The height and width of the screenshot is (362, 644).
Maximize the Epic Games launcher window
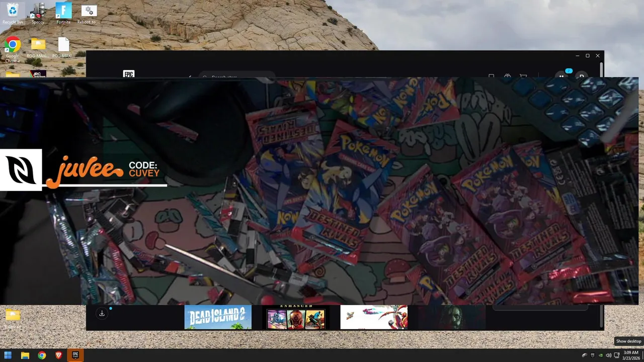[x=587, y=56]
